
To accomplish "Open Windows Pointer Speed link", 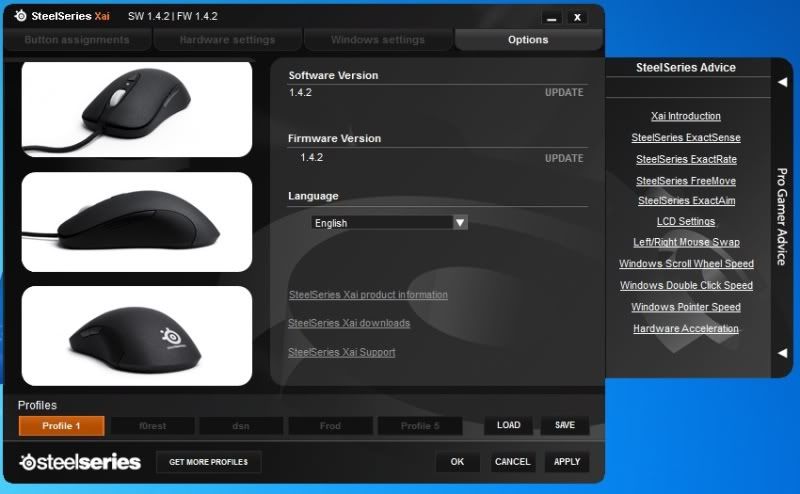I will pyautogui.click(x=686, y=307).
